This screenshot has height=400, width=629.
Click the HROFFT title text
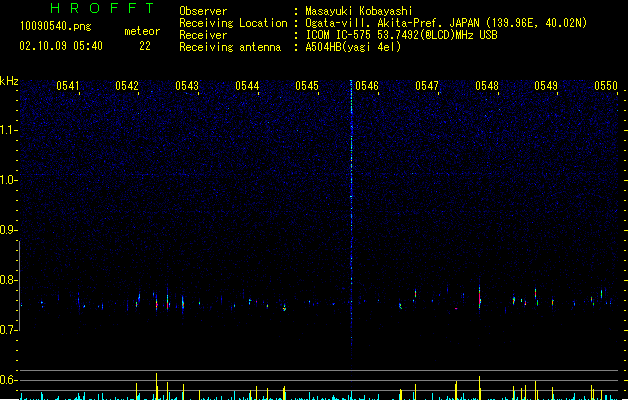pos(102,8)
